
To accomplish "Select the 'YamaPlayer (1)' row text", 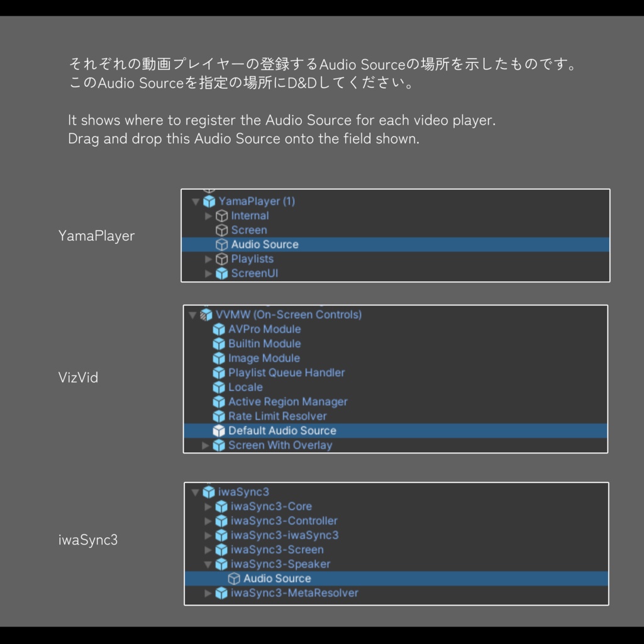I will [257, 201].
